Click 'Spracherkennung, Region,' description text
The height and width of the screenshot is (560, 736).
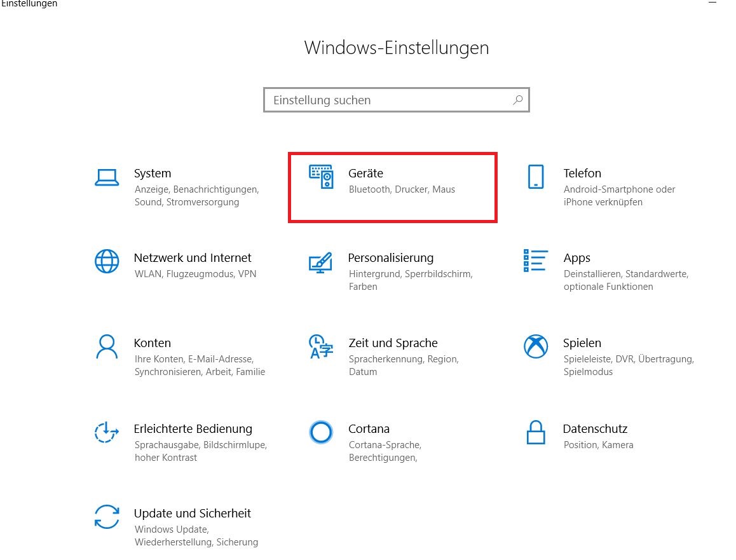[404, 359]
